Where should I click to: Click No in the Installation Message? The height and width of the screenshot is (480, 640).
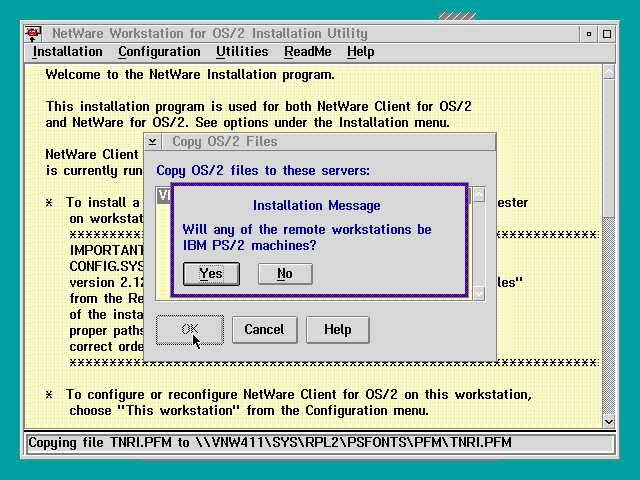(285, 273)
